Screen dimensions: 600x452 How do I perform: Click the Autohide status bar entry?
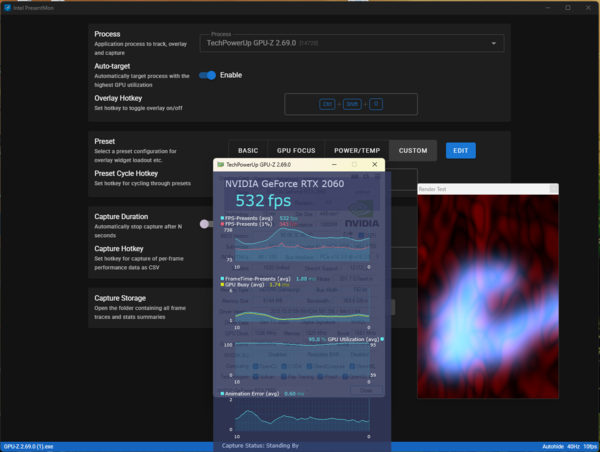[x=553, y=447]
